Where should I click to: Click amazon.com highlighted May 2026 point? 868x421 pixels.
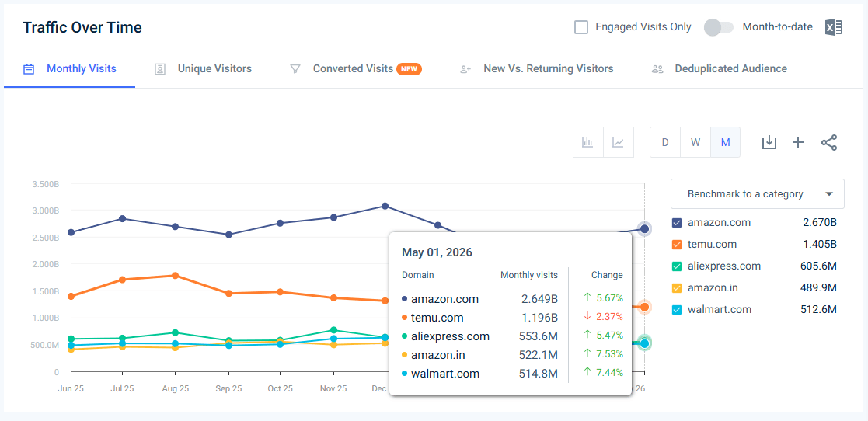(x=644, y=229)
